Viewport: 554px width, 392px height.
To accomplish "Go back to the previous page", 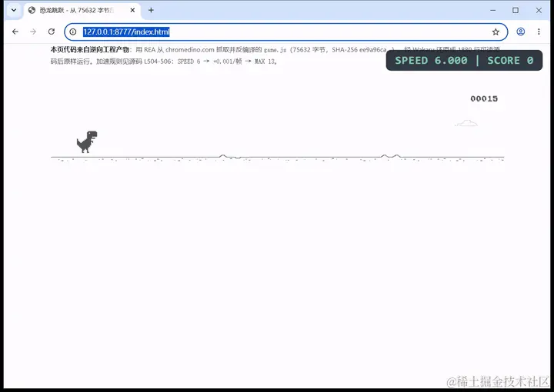I will [x=15, y=32].
